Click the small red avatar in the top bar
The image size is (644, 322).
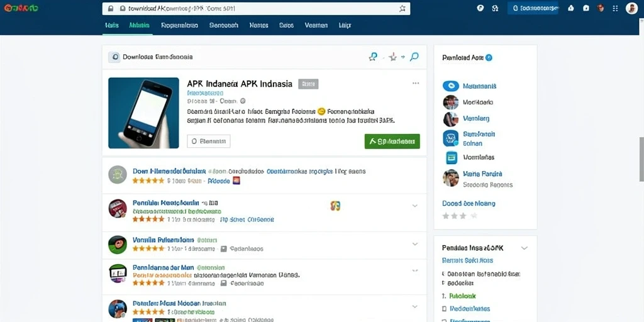[x=601, y=8]
